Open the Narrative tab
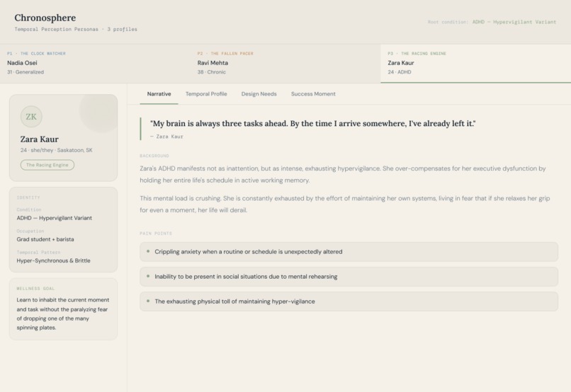Image resolution: width=571 pixels, height=392 pixels. (159, 94)
